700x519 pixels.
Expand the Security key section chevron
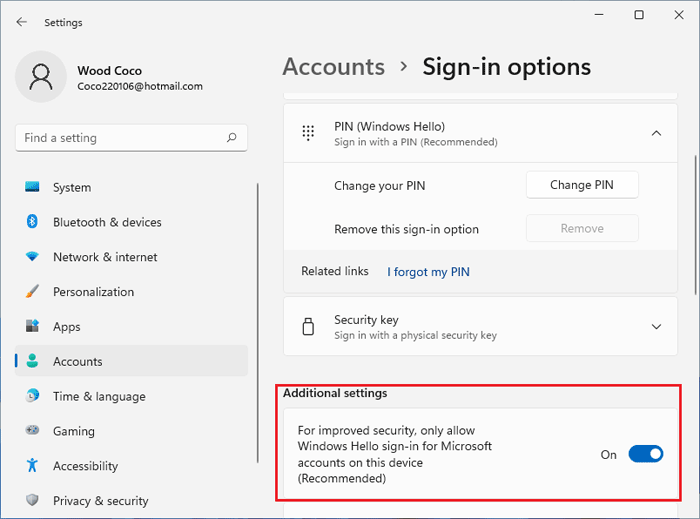coord(656,327)
